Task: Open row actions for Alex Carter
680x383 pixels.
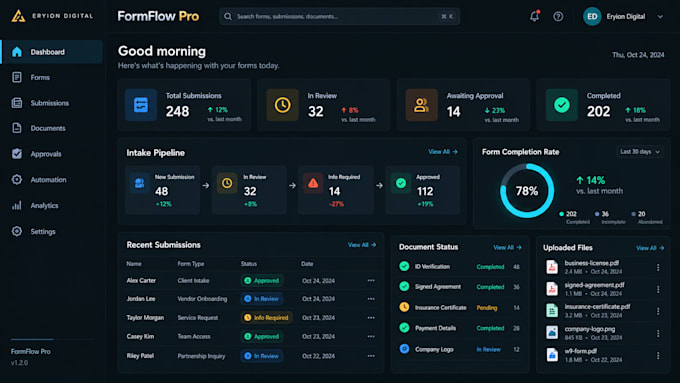Action: pyautogui.click(x=371, y=281)
